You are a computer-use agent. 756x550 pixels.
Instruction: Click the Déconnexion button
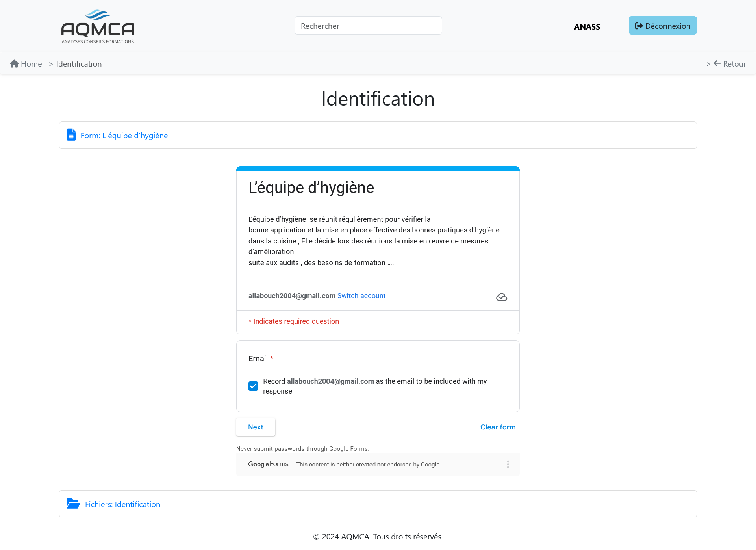pos(663,26)
